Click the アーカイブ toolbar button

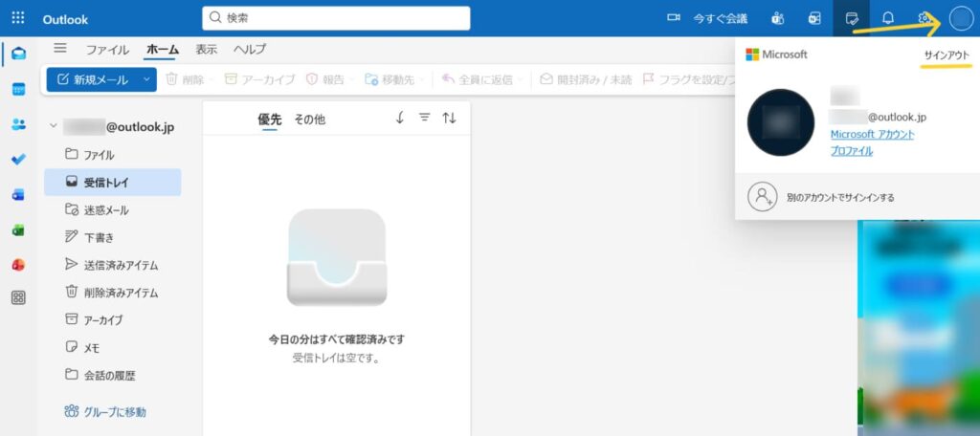(x=259, y=79)
